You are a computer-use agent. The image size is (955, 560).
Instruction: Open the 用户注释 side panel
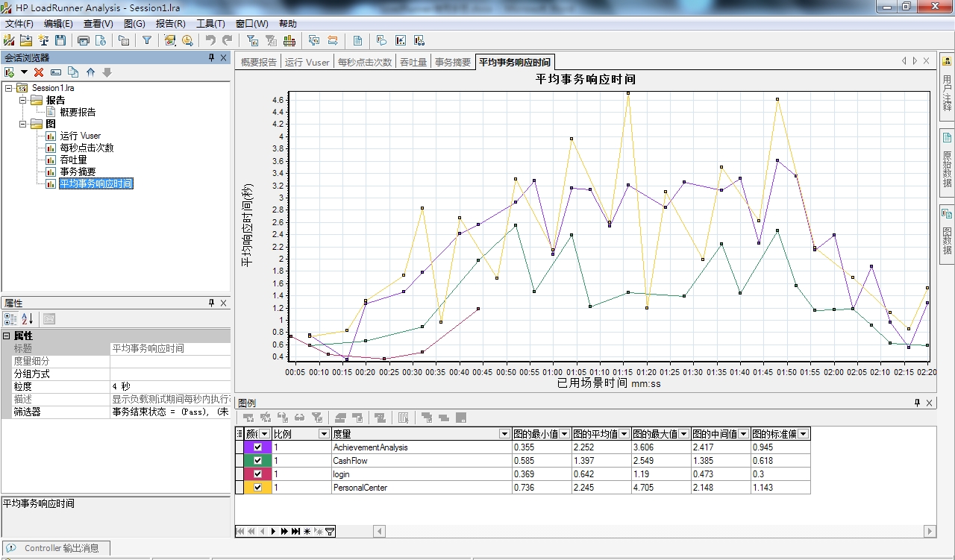(947, 86)
